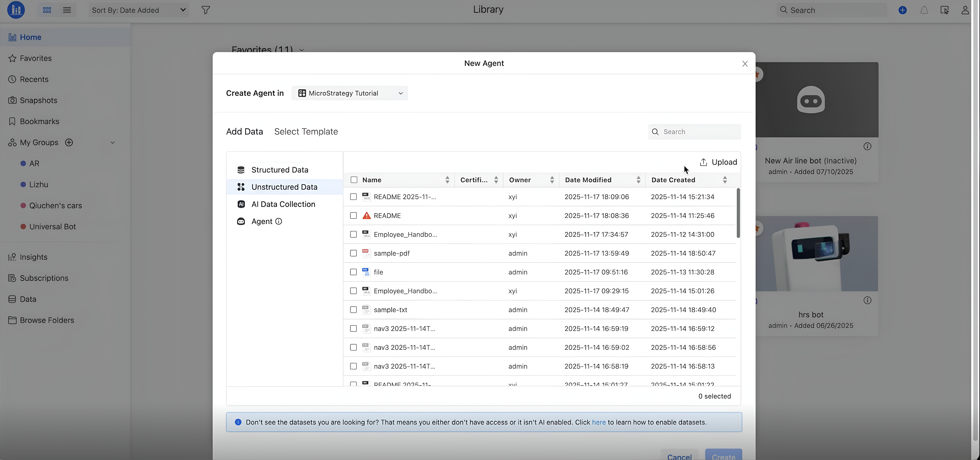Click the Agent info icon
Screen dimensions: 980x460
(x=278, y=221)
